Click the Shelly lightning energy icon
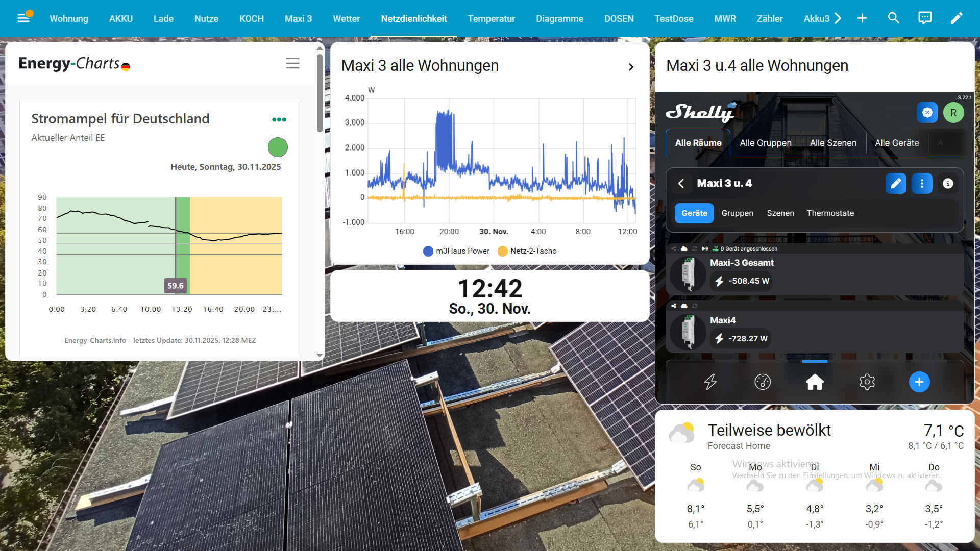Screen dimensions: 980x551 pyautogui.click(x=710, y=382)
